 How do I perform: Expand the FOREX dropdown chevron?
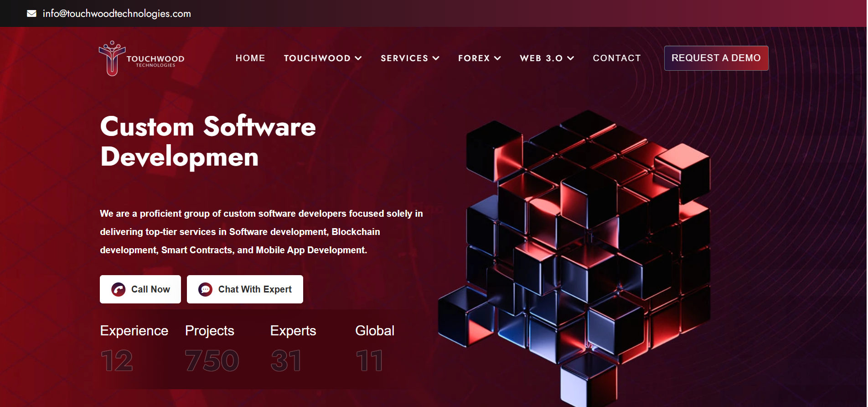click(x=497, y=58)
